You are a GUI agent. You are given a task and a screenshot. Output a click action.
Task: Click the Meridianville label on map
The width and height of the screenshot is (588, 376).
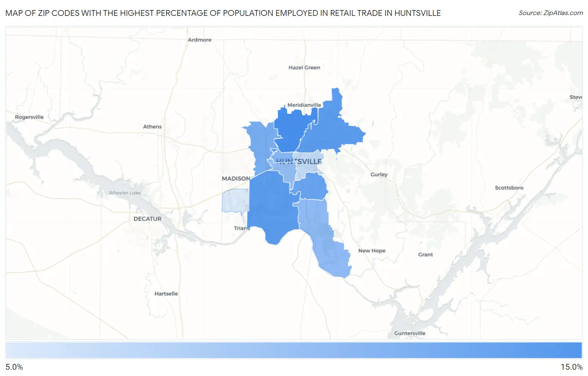pyautogui.click(x=304, y=105)
